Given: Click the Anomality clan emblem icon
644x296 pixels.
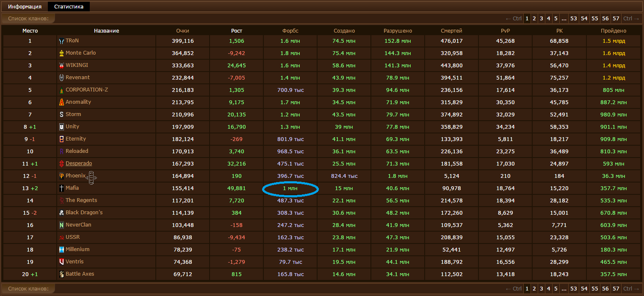Looking at the screenshot, I should coord(62,102).
